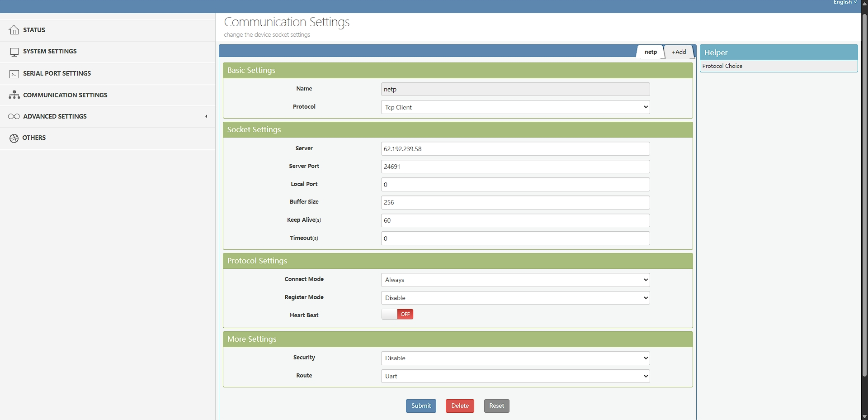Open the Register Mode dropdown
The height and width of the screenshot is (420, 868).
point(515,298)
